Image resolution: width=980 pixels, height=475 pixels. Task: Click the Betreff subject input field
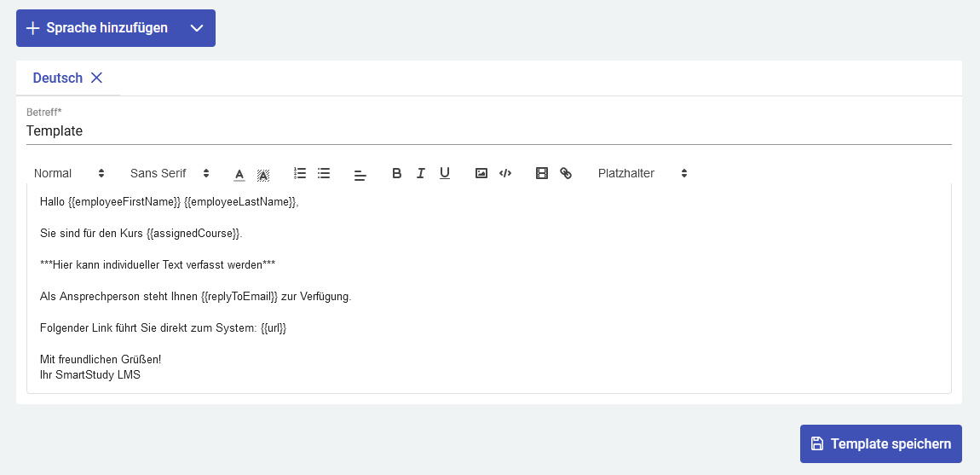coord(488,131)
